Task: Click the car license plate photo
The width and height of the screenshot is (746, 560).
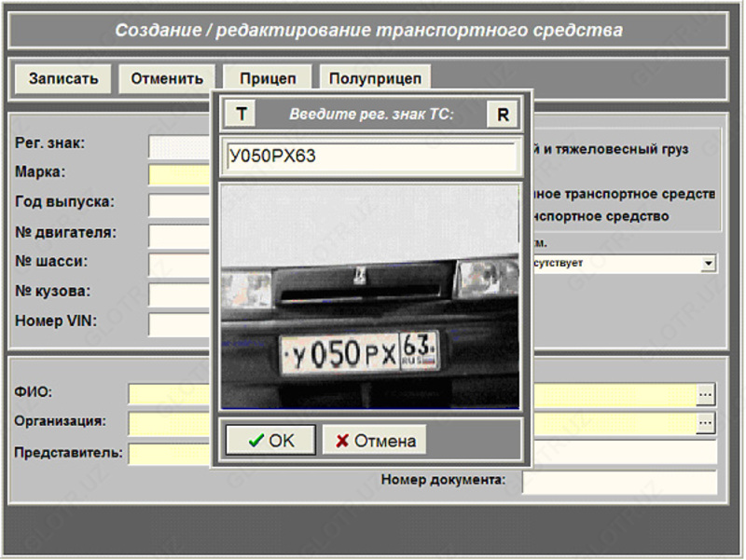Action: pos(369,296)
